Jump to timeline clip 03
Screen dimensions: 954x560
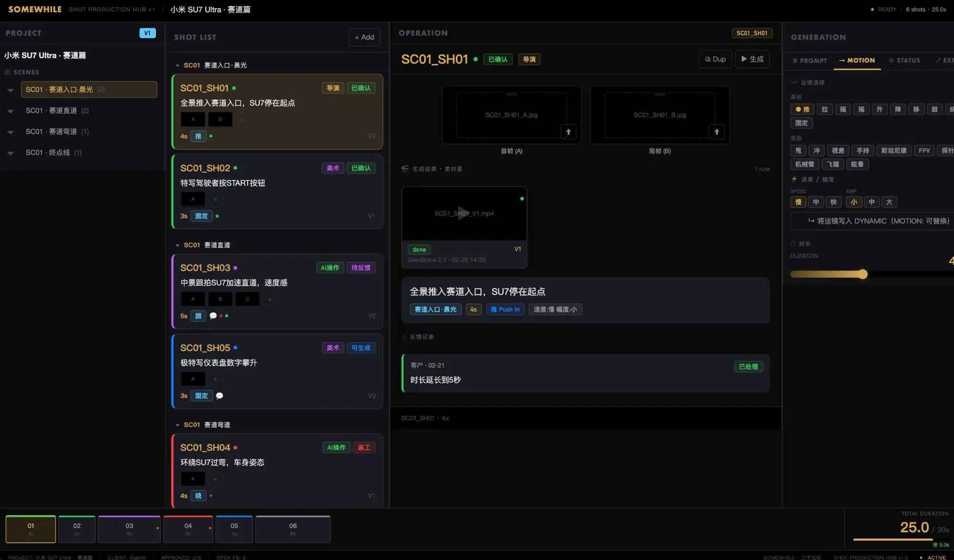(x=129, y=529)
